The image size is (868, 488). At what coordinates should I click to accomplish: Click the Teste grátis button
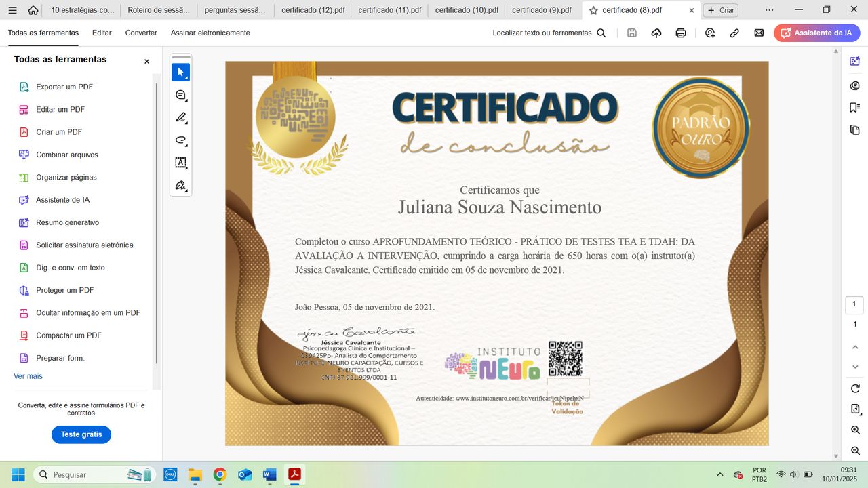pos(81,434)
